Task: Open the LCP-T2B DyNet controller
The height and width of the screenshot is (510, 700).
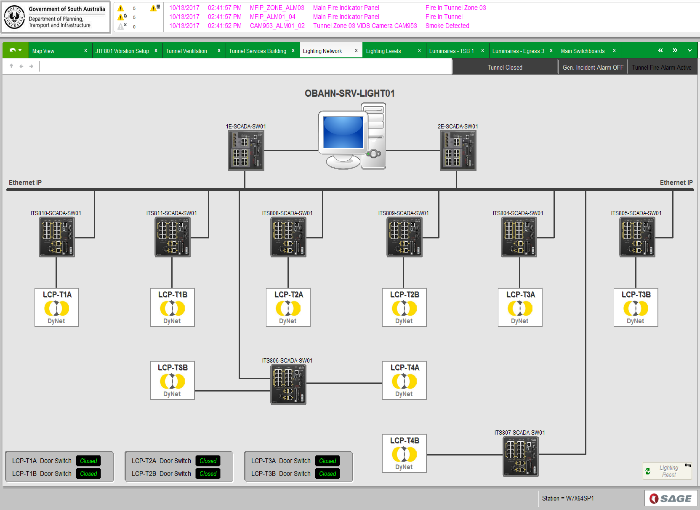Action: pos(405,307)
